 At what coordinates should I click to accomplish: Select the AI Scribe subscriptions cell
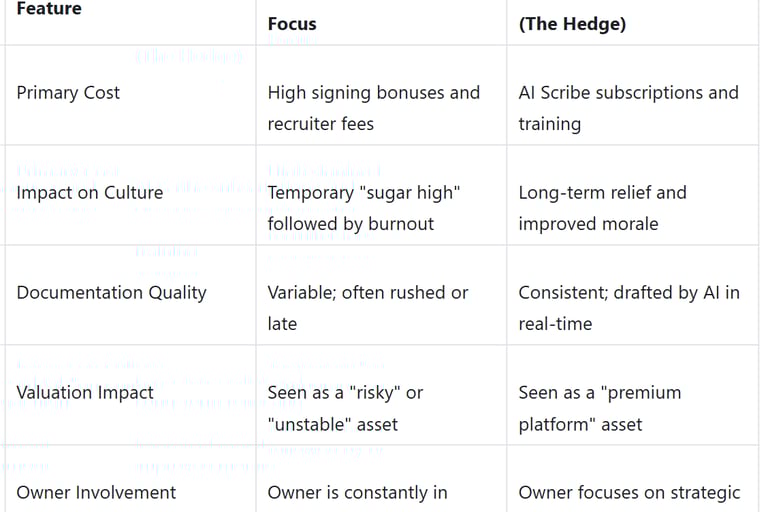628,107
